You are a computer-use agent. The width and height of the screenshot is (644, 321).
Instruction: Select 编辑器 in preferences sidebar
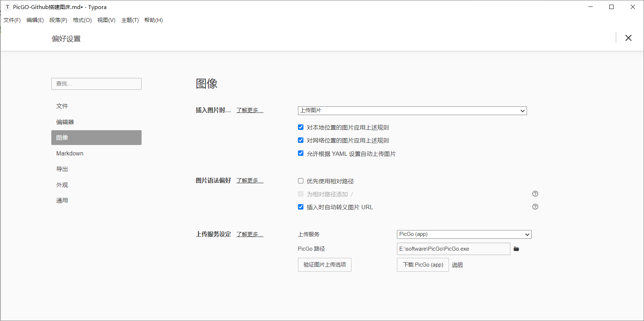click(x=96, y=122)
